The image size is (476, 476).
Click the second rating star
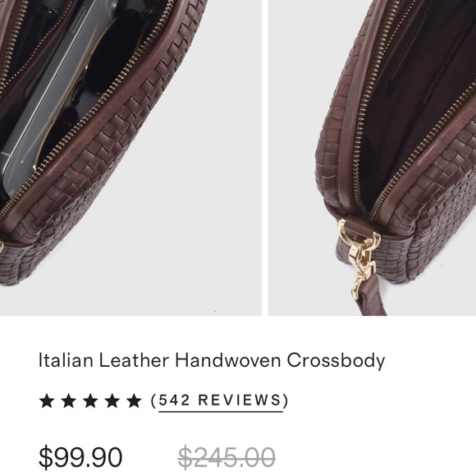tap(69, 400)
